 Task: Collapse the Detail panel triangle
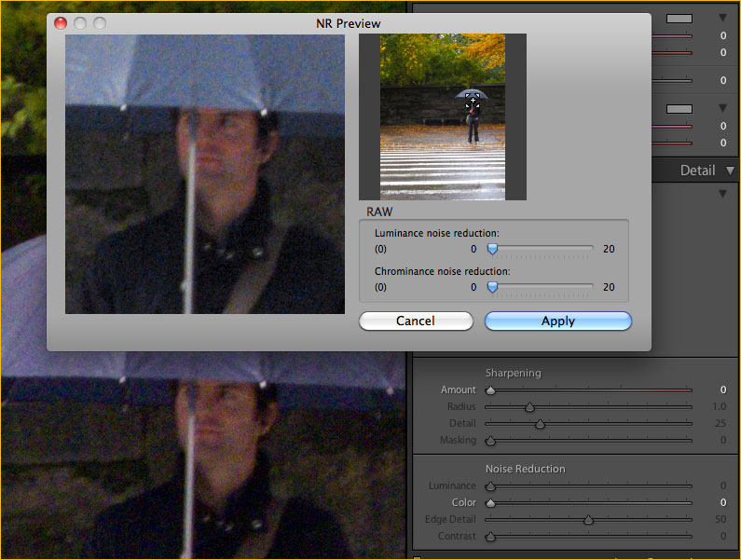pyautogui.click(x=730, y=171)
